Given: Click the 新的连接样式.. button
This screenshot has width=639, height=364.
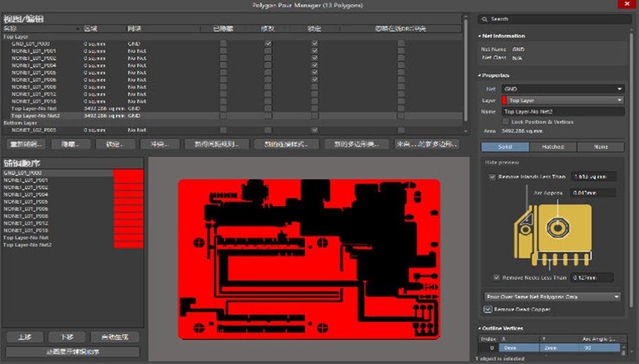Looking at the screenshot, I should click(287, 144).
